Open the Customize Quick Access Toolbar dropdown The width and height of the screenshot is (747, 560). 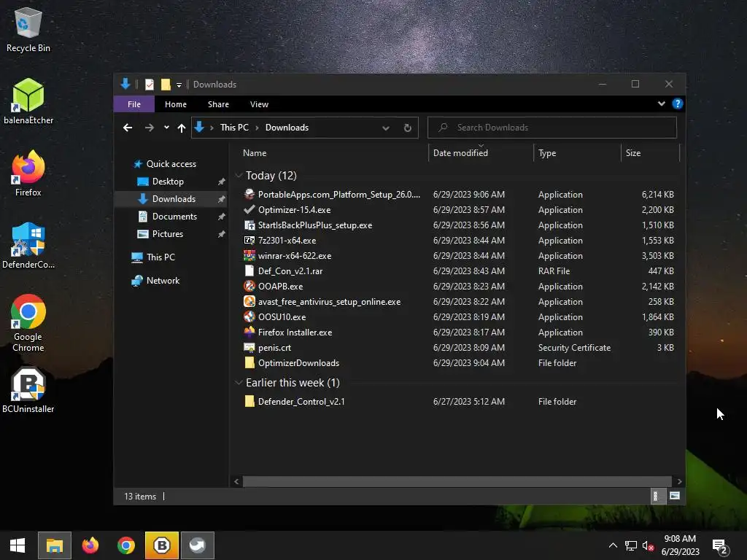click(179, 85)
